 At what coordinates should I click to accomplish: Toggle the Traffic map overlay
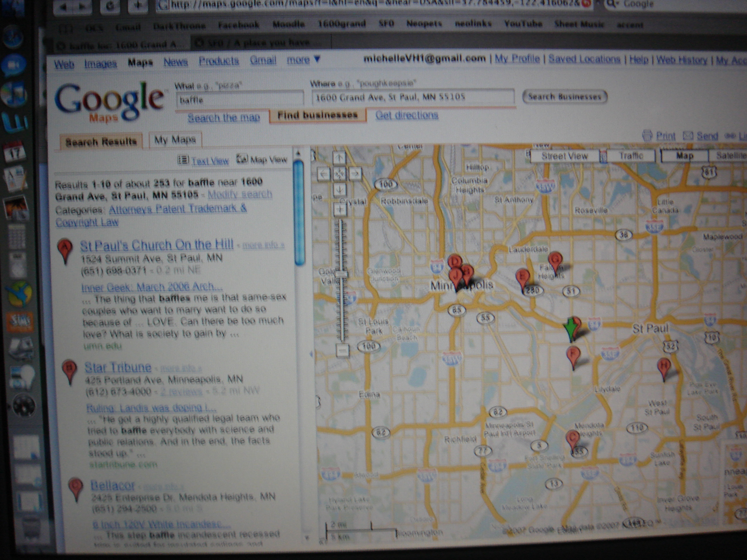[631, 156]
